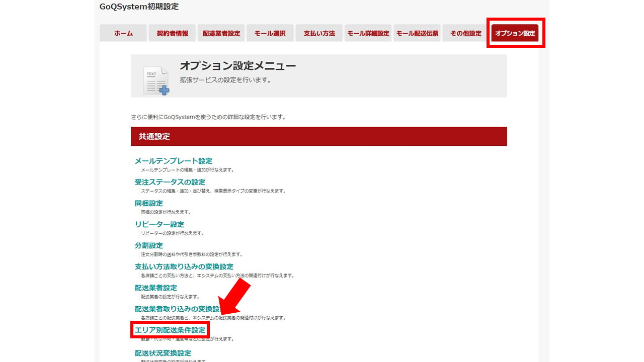Click the intro text さらに便利にGoQSystemを使うため

208,117
